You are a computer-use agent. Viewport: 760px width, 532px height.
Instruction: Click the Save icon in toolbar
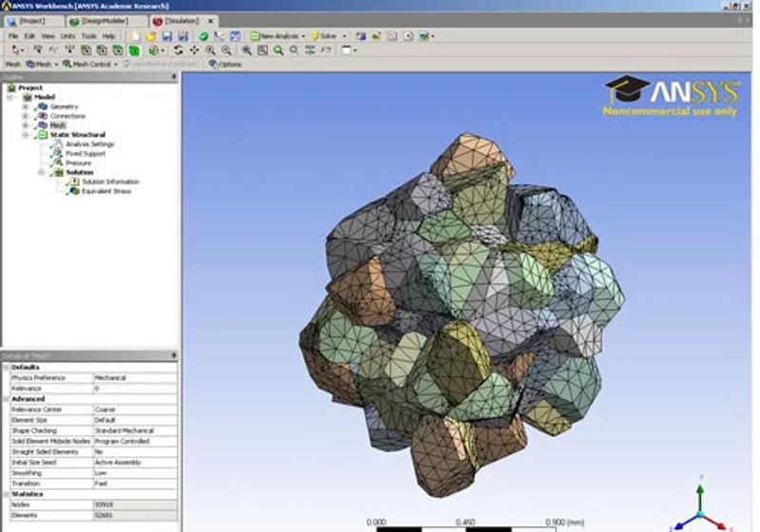[x=167, y=36]
